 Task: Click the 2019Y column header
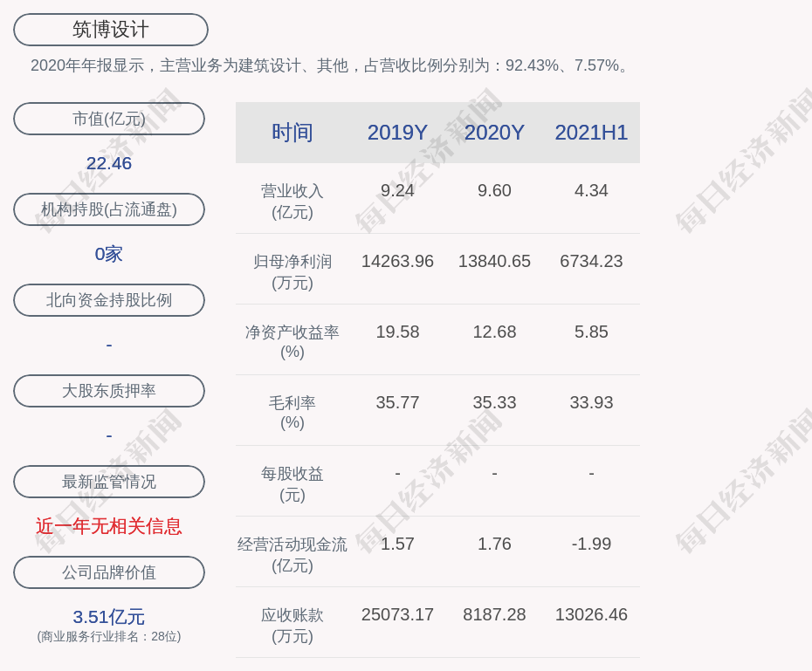pos(397,133)
